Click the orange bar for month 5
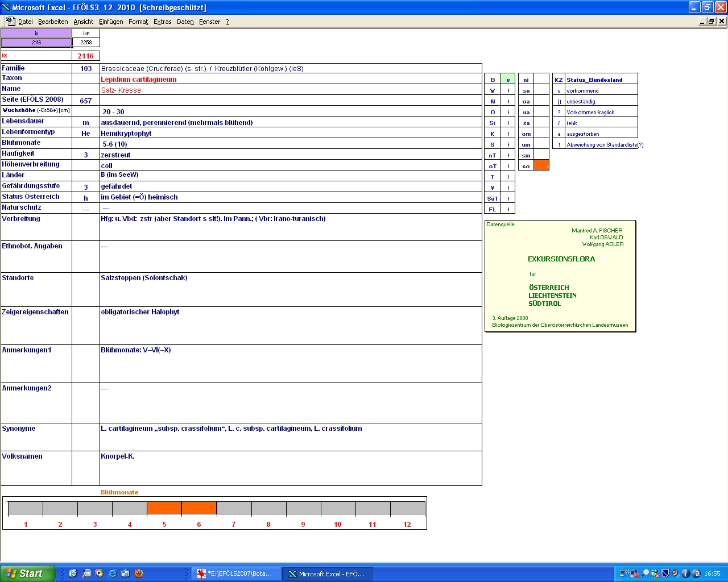 click(164, 508)
